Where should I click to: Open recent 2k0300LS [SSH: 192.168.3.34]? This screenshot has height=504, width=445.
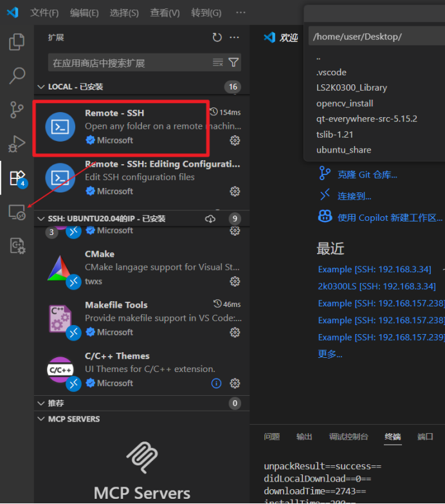[377, 286]
